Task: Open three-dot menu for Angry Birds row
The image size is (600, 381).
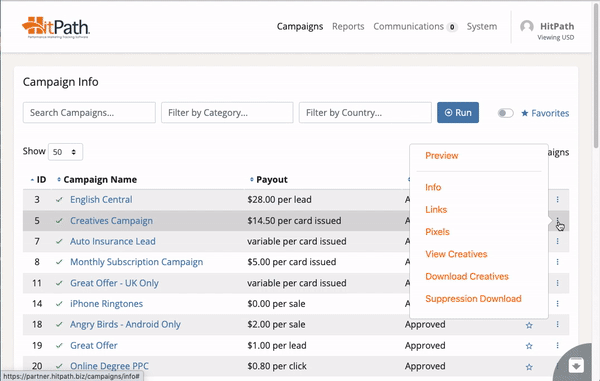Action: coord(558,324)
